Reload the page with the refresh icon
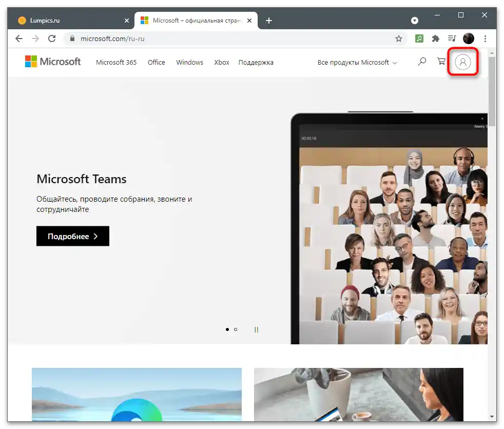This screenshot has width=504, height=429. [52, 38]
